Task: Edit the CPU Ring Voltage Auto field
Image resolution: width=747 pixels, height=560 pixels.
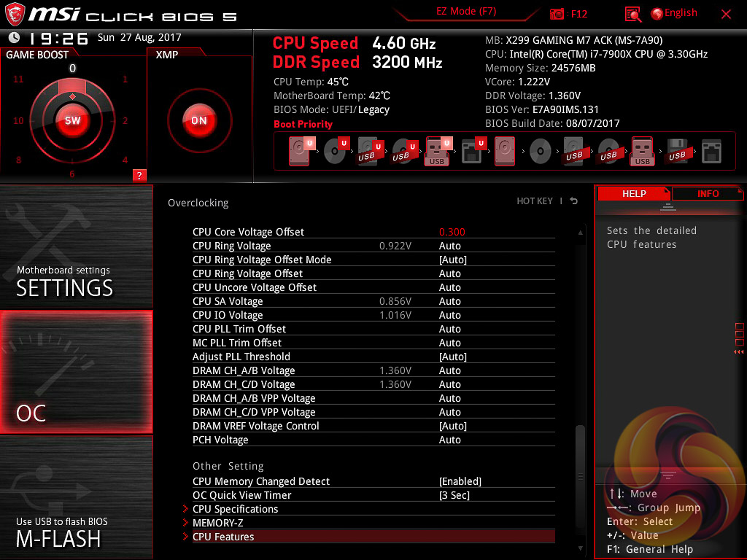Action: tap(449, 246)
